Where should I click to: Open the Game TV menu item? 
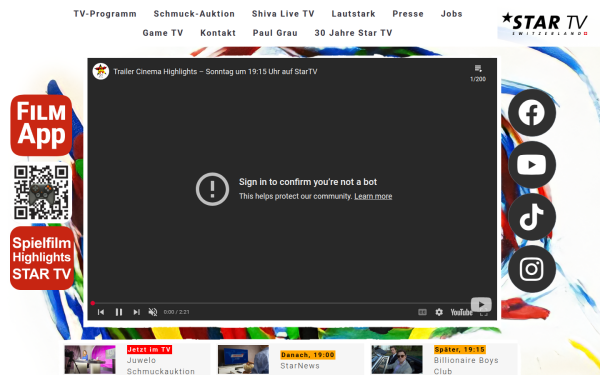163,33
